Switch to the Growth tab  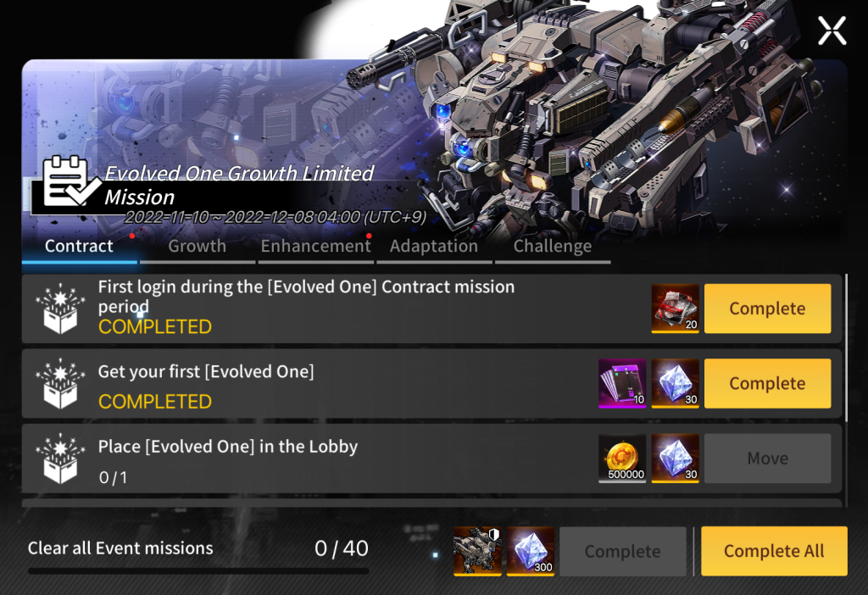[x=197, y=247]
